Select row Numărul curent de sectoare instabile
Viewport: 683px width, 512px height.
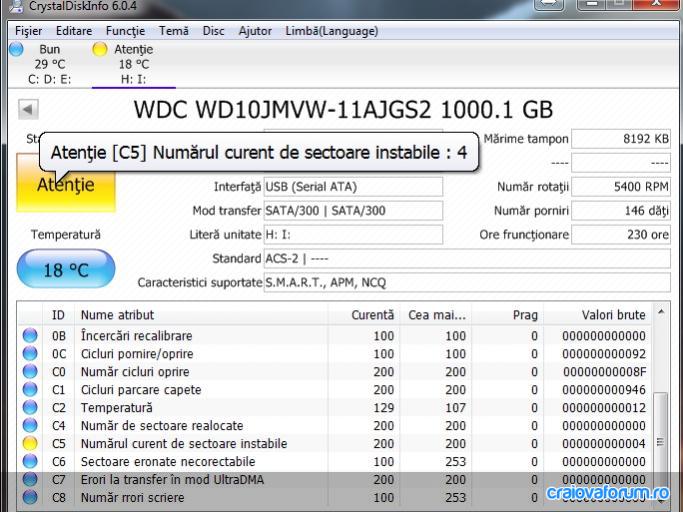click(x=335, y=444)
